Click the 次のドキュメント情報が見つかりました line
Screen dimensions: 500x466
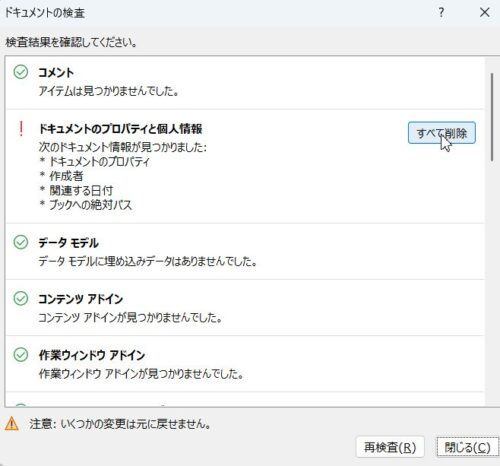click(x=123, y=147)
